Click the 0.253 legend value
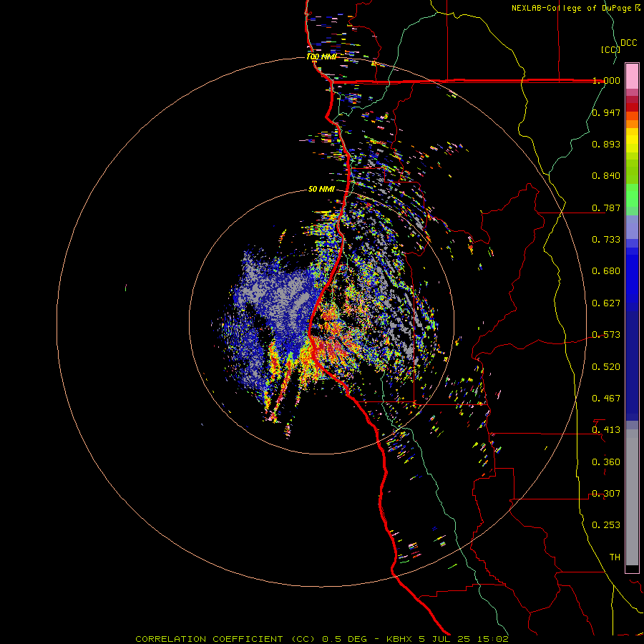 tap(606, 525)
